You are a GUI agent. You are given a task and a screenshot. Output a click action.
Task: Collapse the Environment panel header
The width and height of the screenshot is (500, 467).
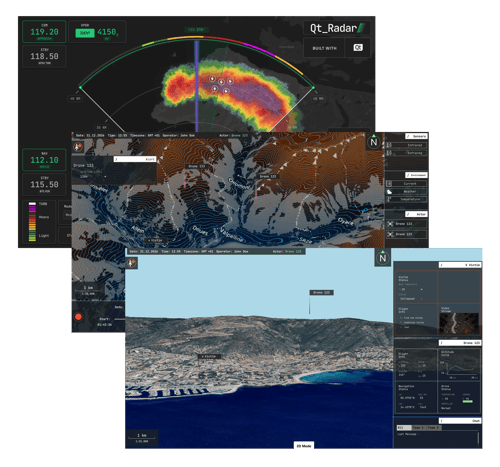click(416, 175)
